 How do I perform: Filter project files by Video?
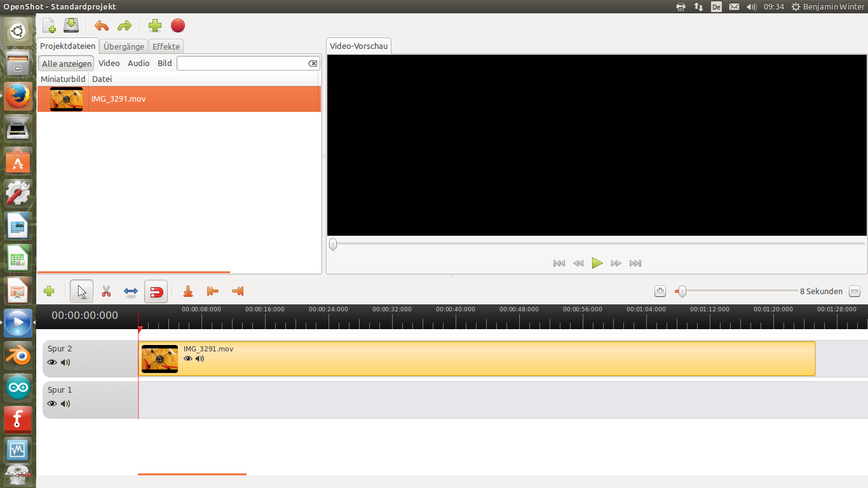(x=109, y=64)
